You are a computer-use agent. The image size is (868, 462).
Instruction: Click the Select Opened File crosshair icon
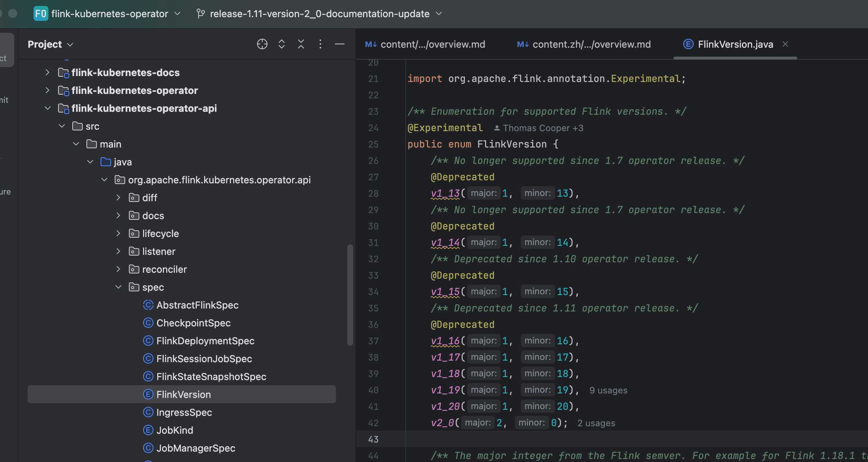[x=262, y=44]
